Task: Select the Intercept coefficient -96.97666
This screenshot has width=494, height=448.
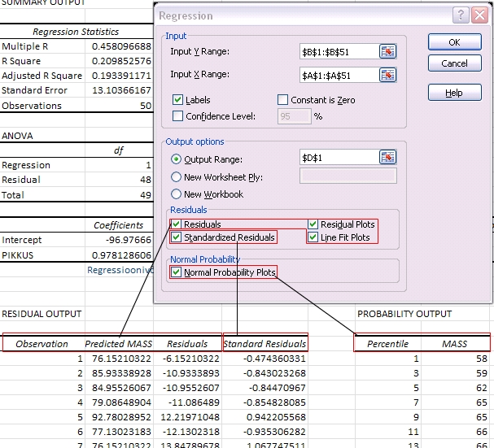Action: (x=120, y=240)
